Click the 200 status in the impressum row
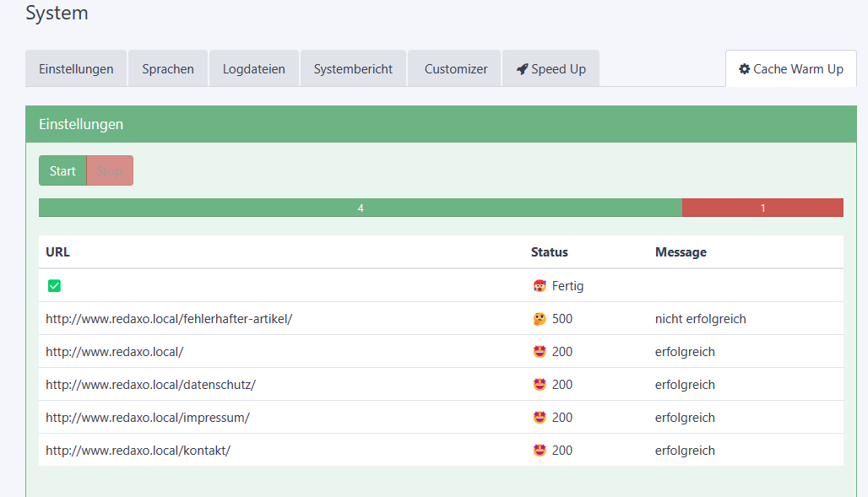This screenshot has height=497, width=868. [561, 418]
